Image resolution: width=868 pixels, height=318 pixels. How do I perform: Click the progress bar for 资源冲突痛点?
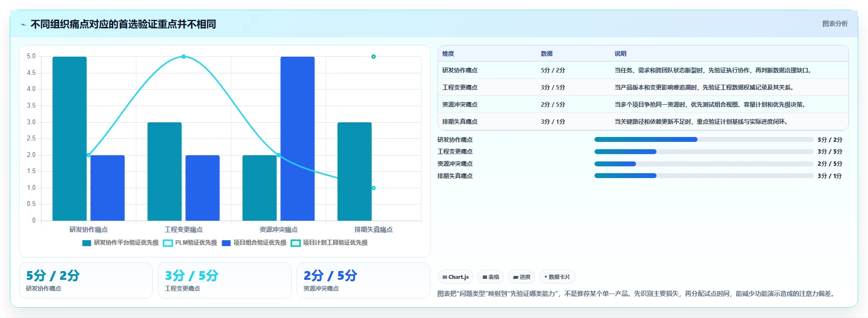[704, 164]
